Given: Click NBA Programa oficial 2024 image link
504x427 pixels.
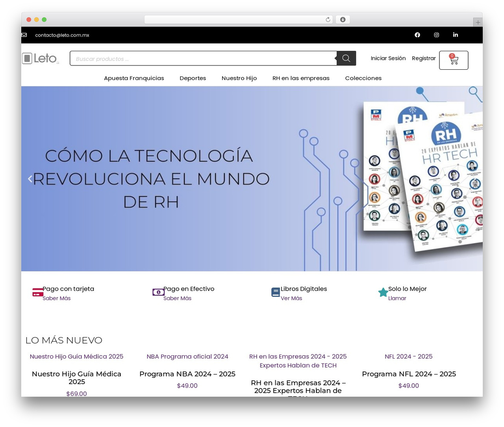Looking at the screenshot, I should click(x=187, y=356).
